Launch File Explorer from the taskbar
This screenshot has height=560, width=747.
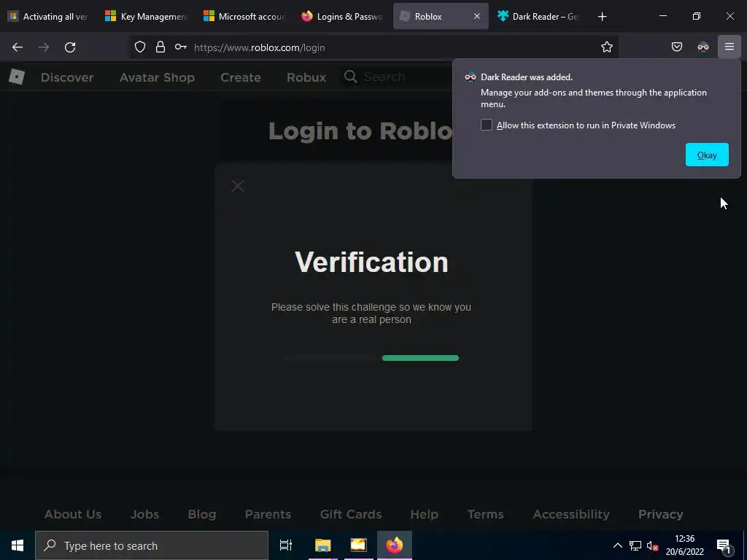[x=323, y=545]
